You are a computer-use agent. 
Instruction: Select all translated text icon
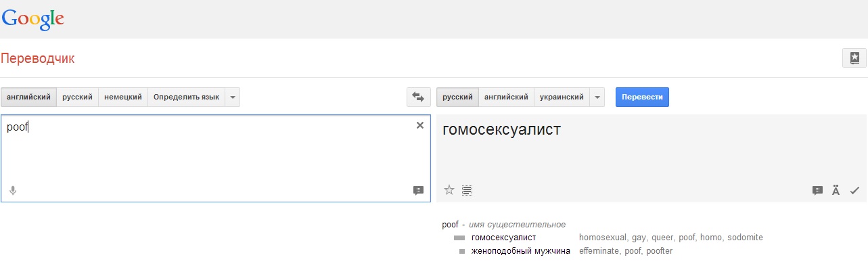click(x=467, y=190)
